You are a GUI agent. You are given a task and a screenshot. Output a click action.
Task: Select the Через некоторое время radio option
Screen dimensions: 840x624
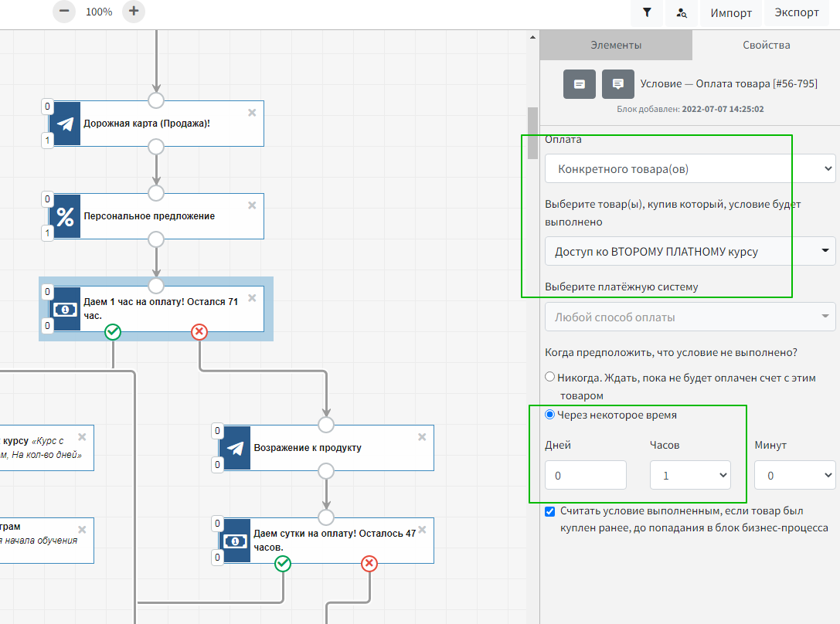click(550, 415)
